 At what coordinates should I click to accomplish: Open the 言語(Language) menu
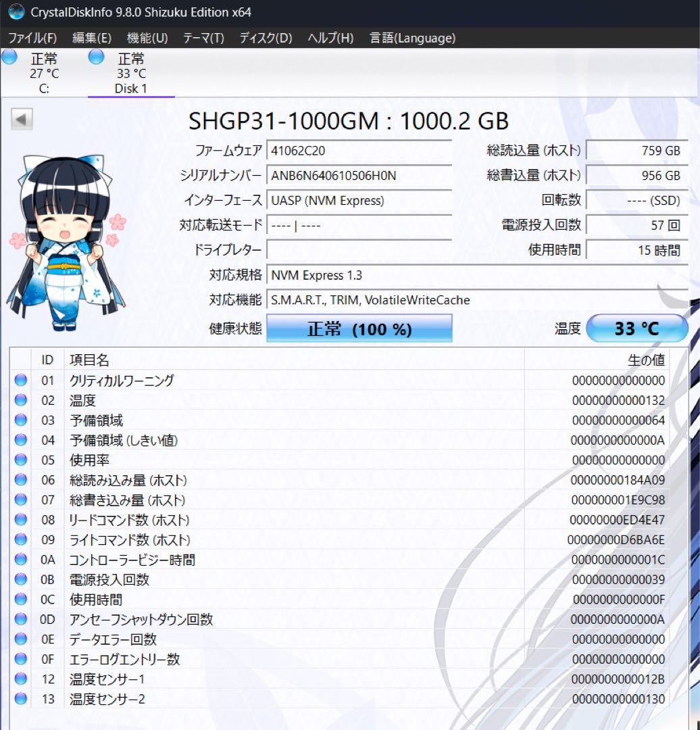point(412,38)
